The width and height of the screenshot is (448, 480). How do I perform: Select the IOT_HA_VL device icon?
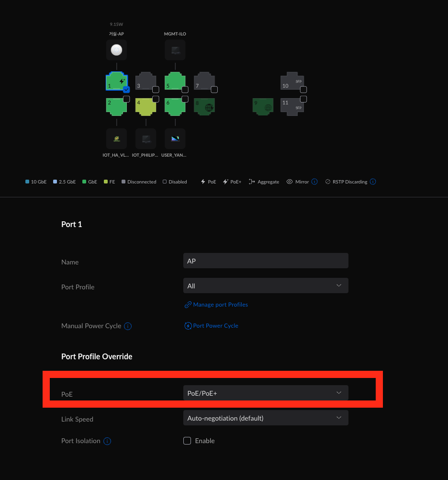click(x=116, y=139)
